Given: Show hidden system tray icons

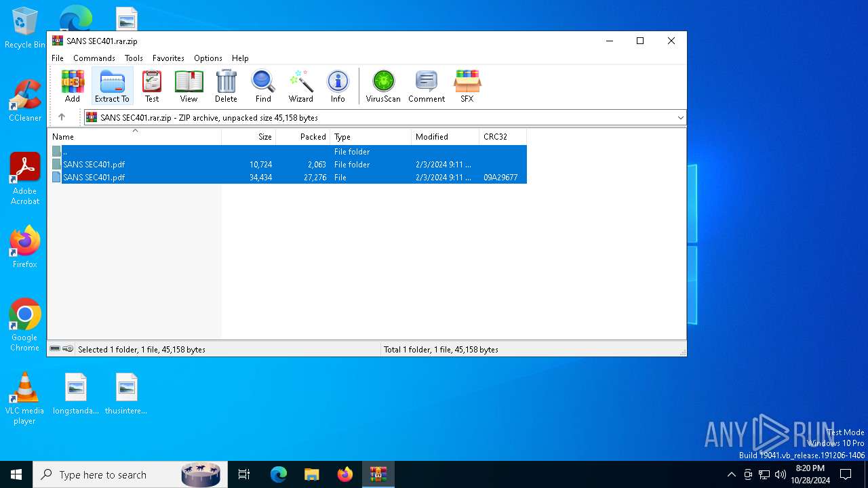Looking at the screenshot, I should (x=731, y=474).
